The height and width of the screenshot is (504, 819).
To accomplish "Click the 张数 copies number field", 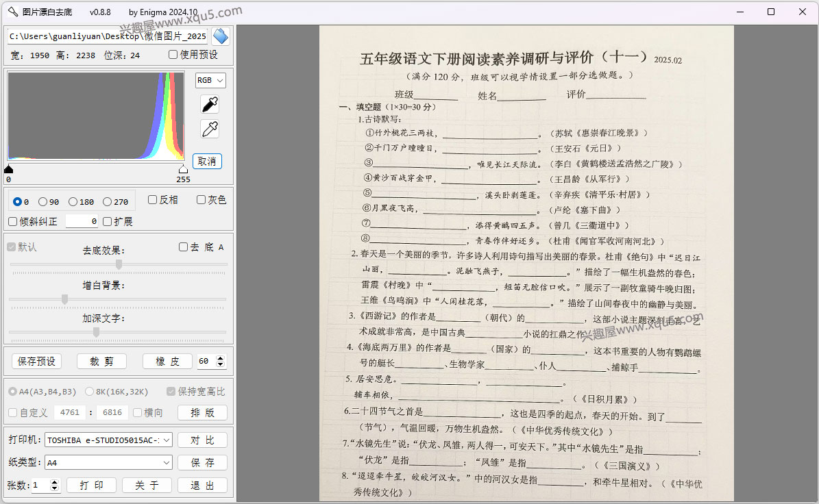I will coord(40,486).
